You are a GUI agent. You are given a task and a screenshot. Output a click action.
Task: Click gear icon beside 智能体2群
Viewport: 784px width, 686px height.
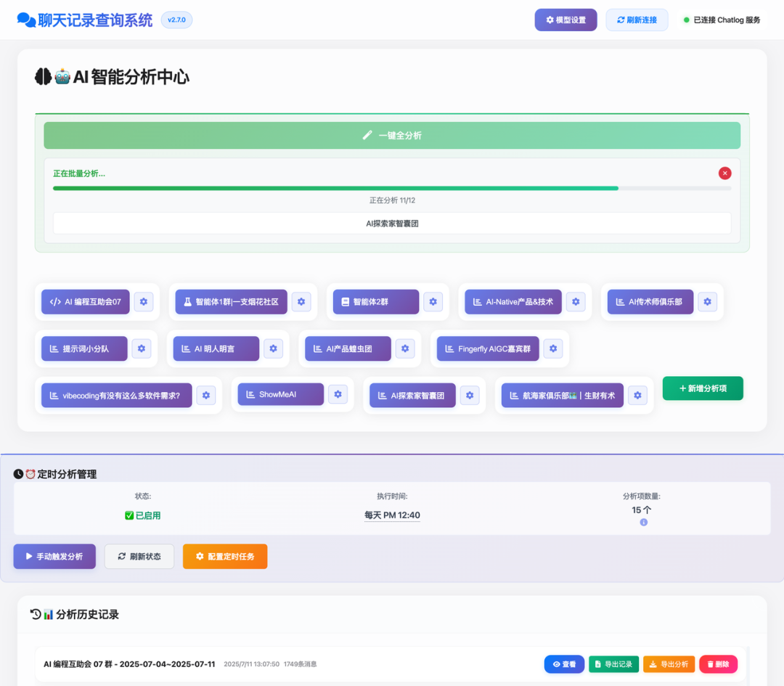[x=433, y=302]
